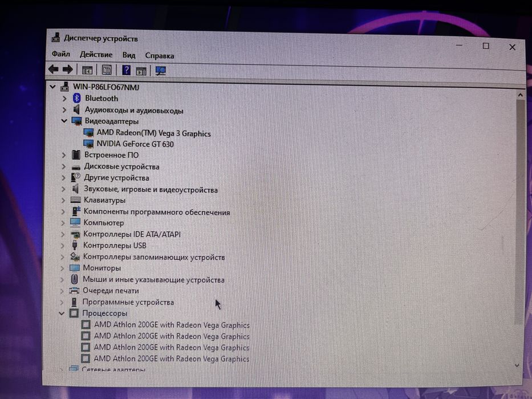This screenshot has height=399, width=532.
Task: Click the scrollbar up arrow
Action: (x=520, y=95)
